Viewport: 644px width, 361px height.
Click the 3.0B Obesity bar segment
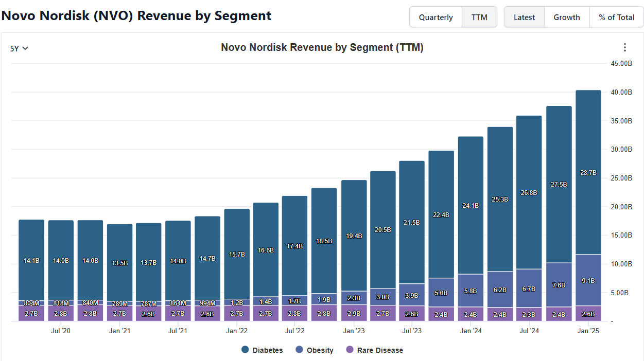coord(382,297)
